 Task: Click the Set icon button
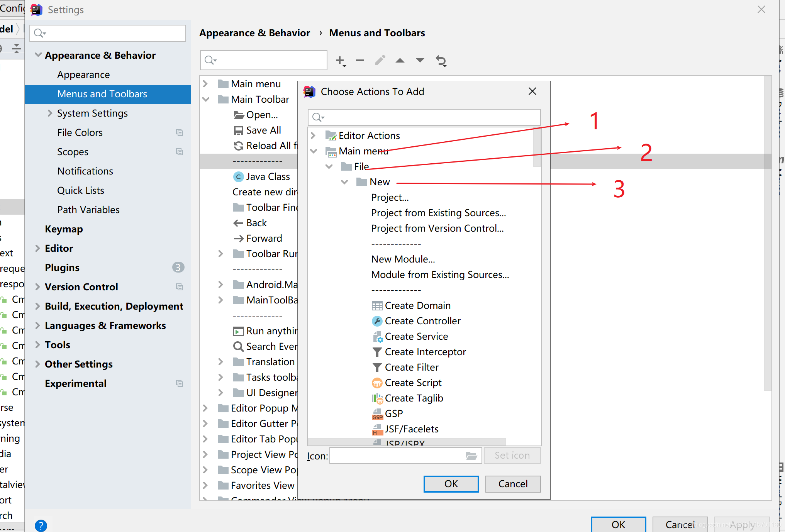(x=511, y=456)
